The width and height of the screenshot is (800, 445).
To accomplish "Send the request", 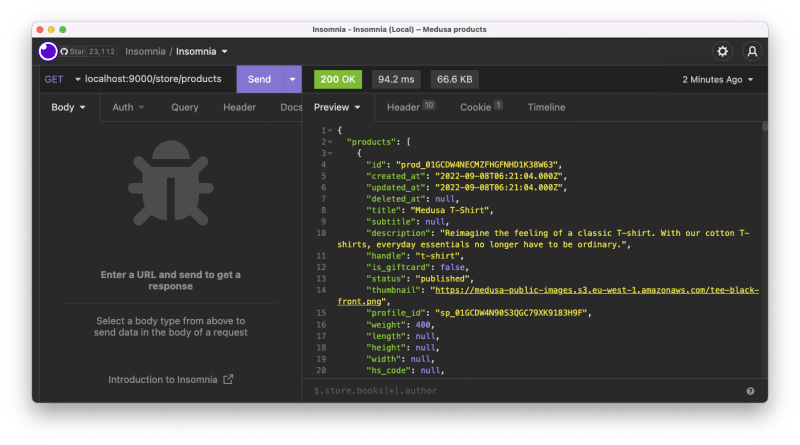I will (260, 79).
